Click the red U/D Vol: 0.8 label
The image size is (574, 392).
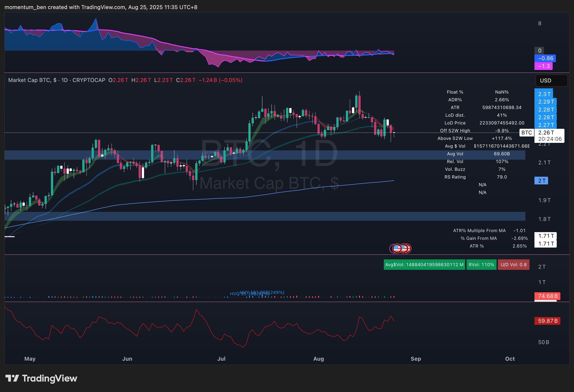(x=513, y=265)
